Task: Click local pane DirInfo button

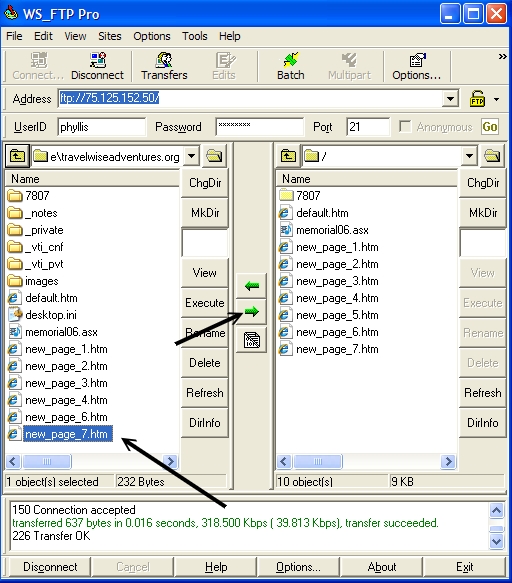Action: coord(205,423)
